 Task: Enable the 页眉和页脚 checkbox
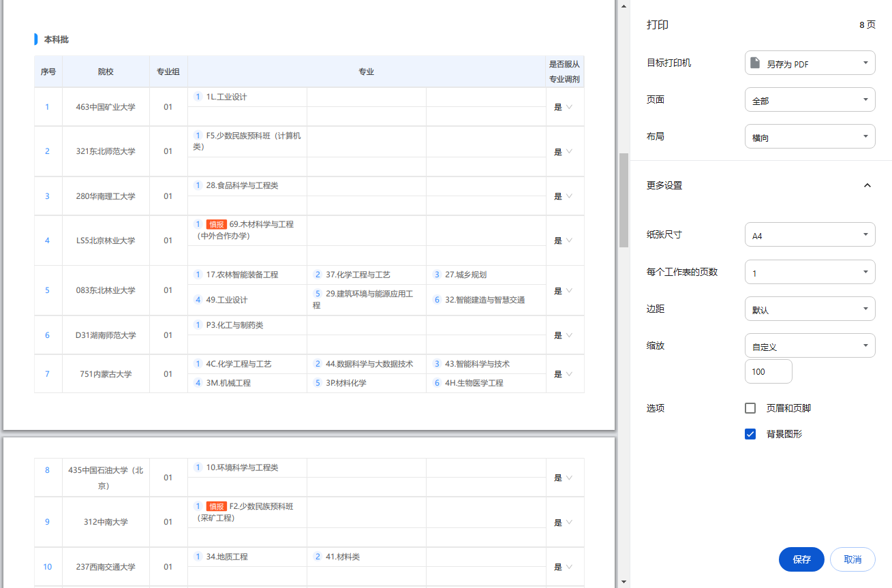tap(750, 408)
